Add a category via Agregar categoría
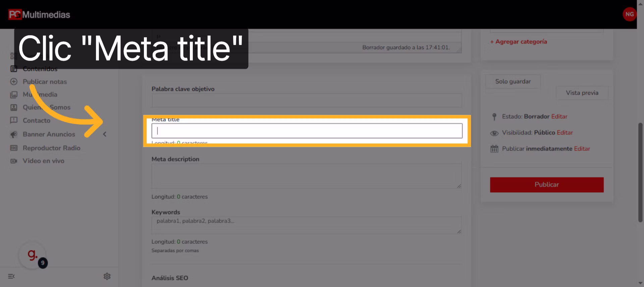Viewport: 644px width, 287px height. (x=519, y=42)
